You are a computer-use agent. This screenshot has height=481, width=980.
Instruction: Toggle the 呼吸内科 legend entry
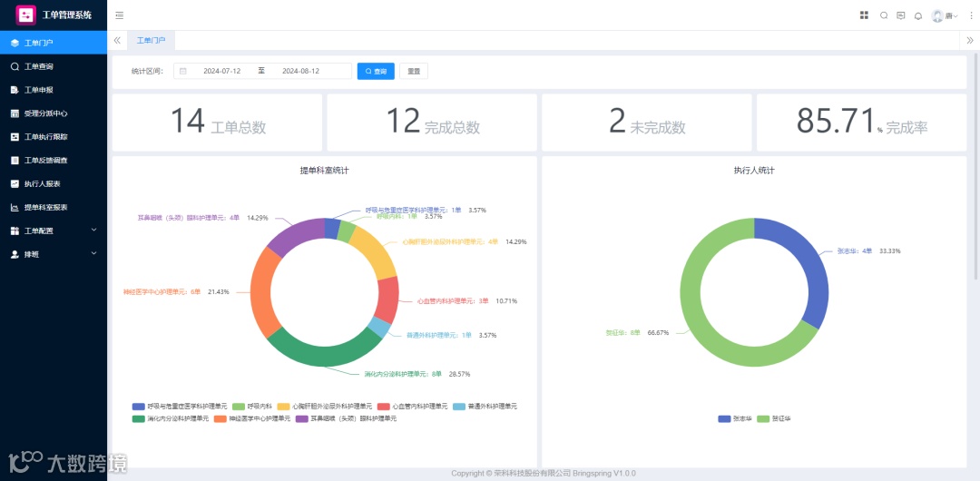(x=252, y=406)
